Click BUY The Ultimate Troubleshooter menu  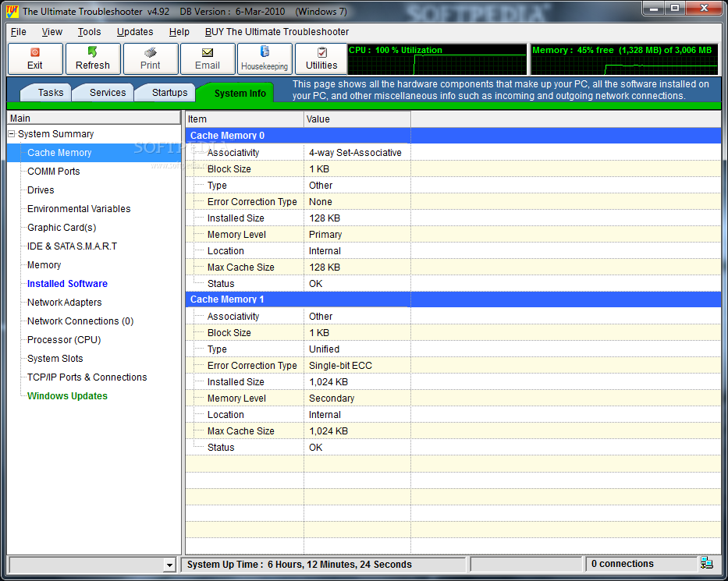point(277,32)
